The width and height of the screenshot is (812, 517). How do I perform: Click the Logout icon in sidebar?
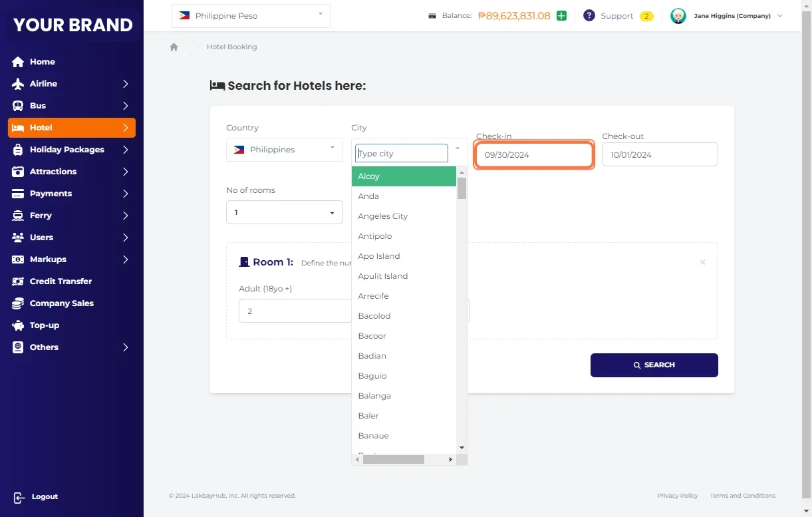(x=19, y=497)
